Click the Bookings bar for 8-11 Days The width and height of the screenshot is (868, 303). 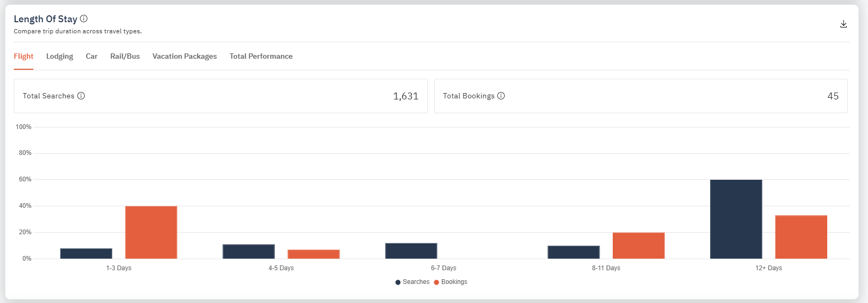[x=638, y=245]
